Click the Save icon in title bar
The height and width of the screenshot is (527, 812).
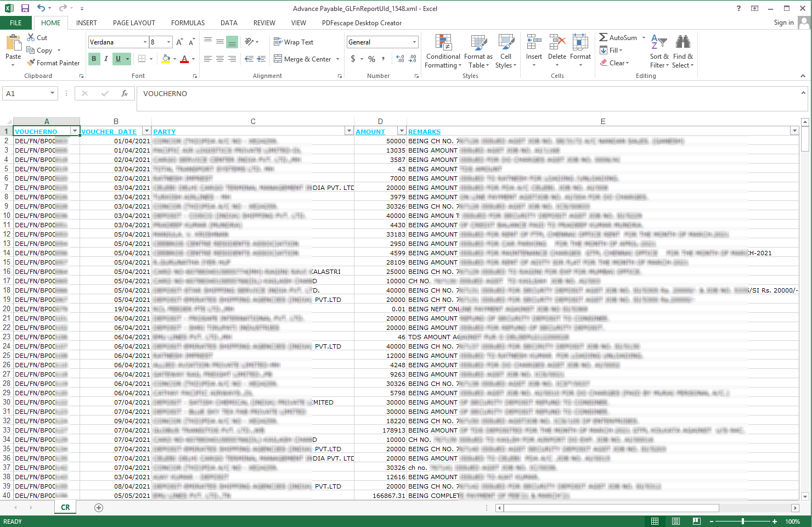25,8
